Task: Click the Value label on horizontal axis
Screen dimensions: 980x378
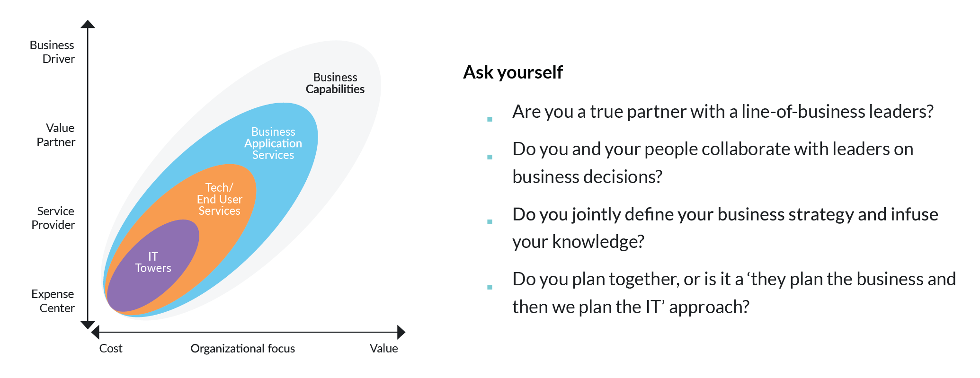Action: pos(384,349)
